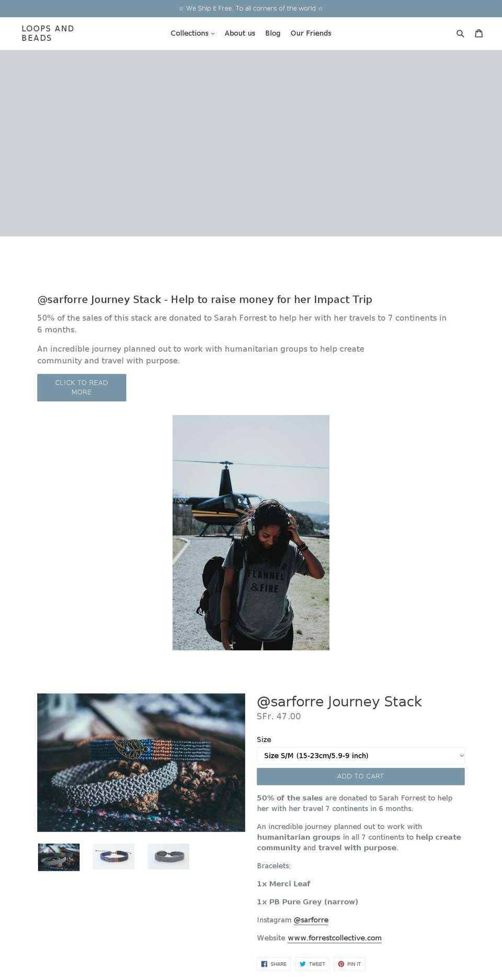The width and height of the screenshot is (502, 980).
Task: Open the main bracelet product image
Action: click(x=141, y=763)
